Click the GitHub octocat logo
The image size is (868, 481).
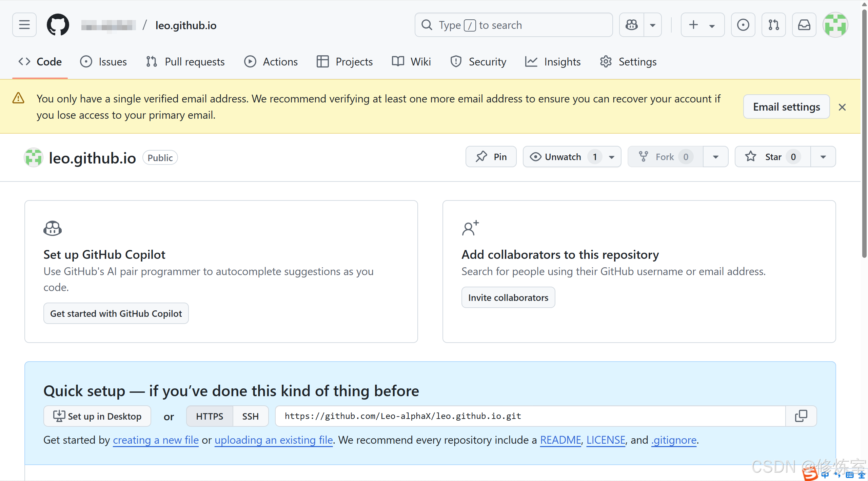click(x=58, y=25)
